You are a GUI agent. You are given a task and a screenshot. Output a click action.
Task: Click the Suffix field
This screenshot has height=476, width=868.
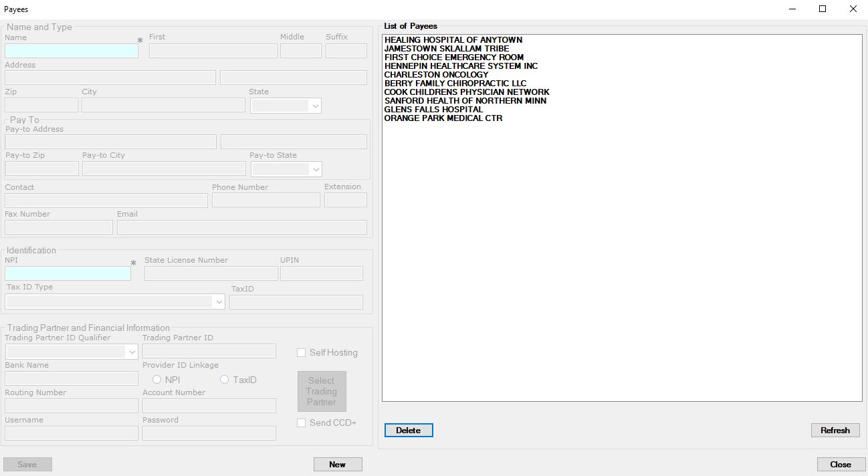(346, 51)
